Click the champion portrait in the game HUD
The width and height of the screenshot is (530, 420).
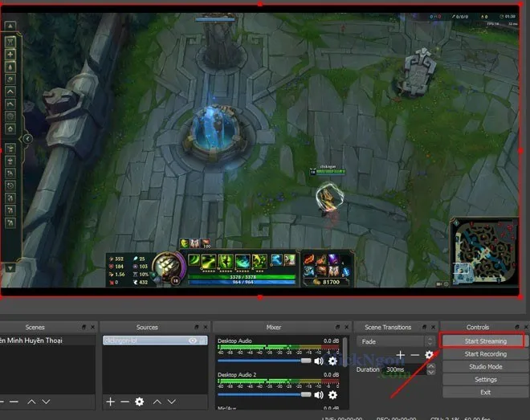pyautogui.click(x=169, y=268)
